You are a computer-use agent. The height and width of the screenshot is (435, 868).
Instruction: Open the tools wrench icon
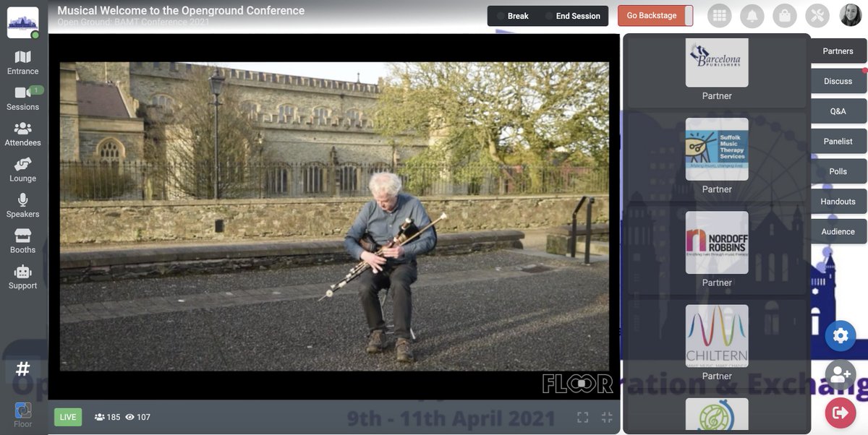(818, 16)
